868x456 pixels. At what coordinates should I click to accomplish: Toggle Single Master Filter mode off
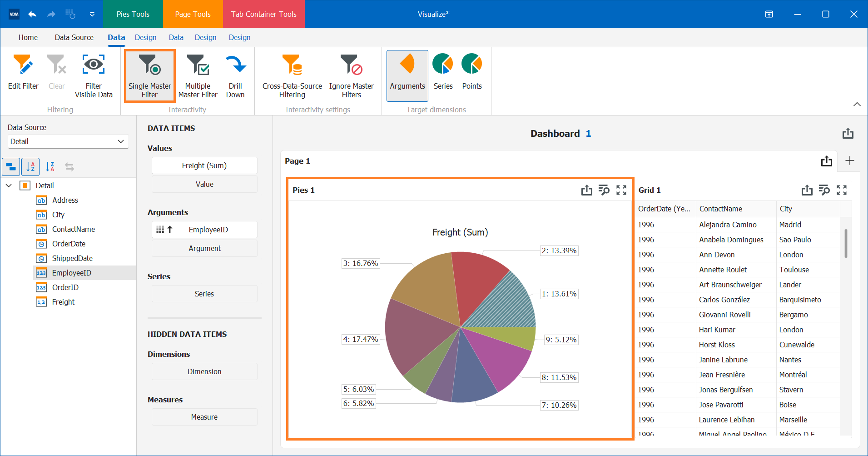pyautogui.click(x=149, y=75)
